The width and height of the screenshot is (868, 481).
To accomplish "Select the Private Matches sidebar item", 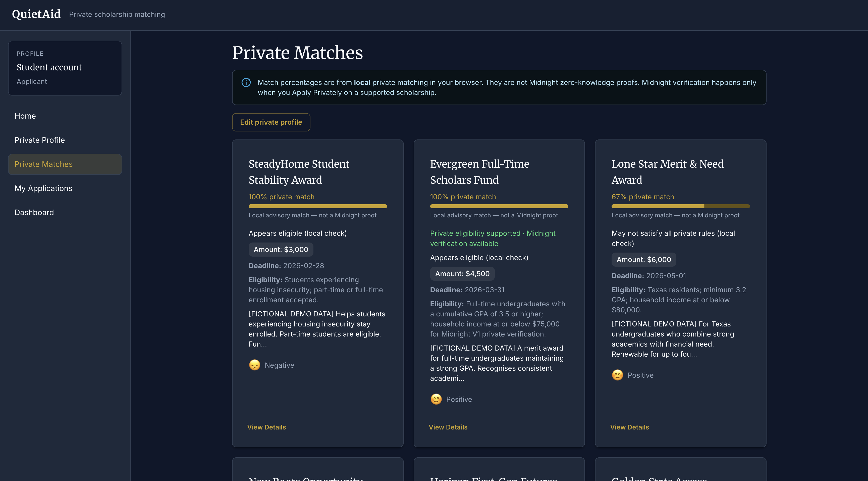I will 65,164.
